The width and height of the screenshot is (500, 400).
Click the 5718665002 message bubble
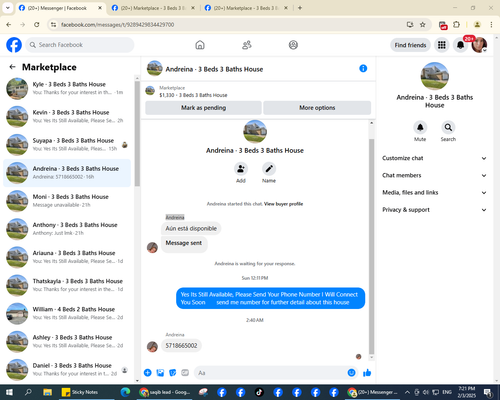coord(181,346)
